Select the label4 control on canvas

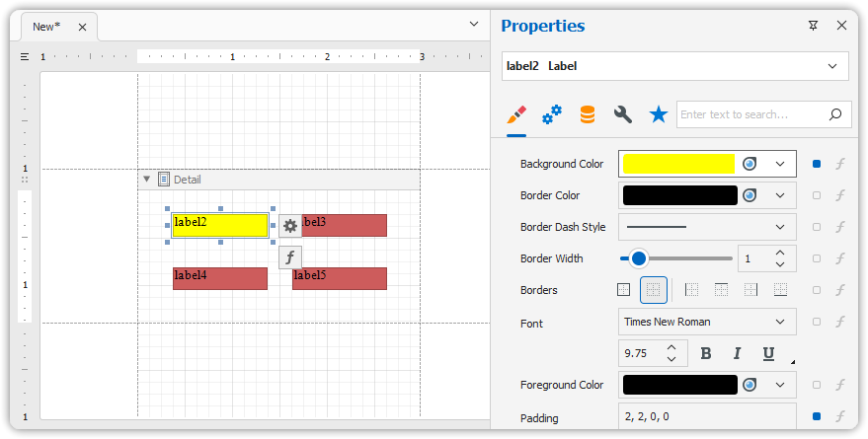(219, 278)
